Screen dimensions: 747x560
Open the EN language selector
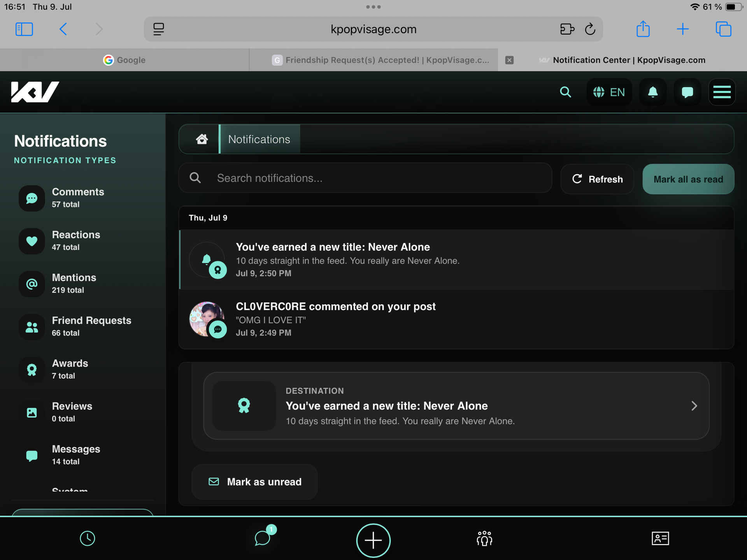[x=609, y=92]
